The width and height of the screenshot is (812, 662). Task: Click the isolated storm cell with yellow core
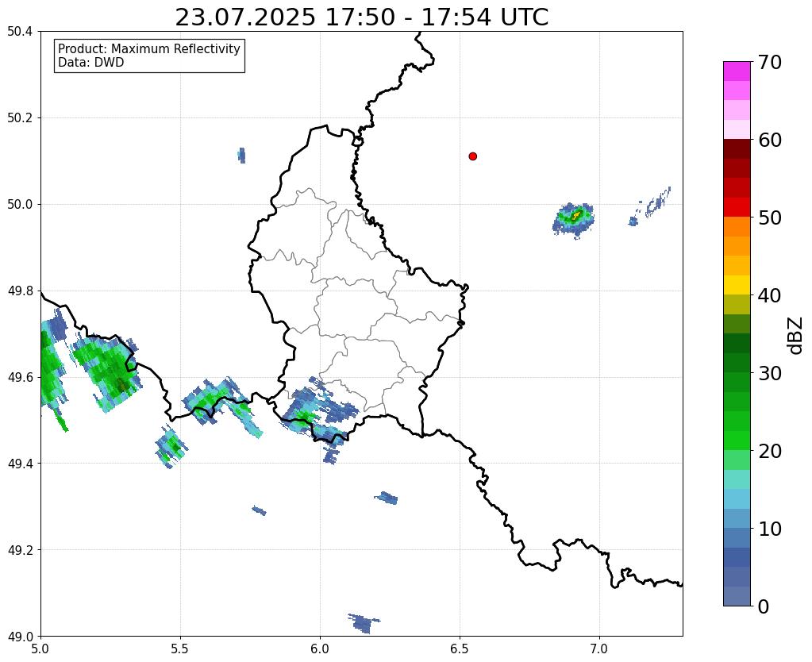pos(574,220)
